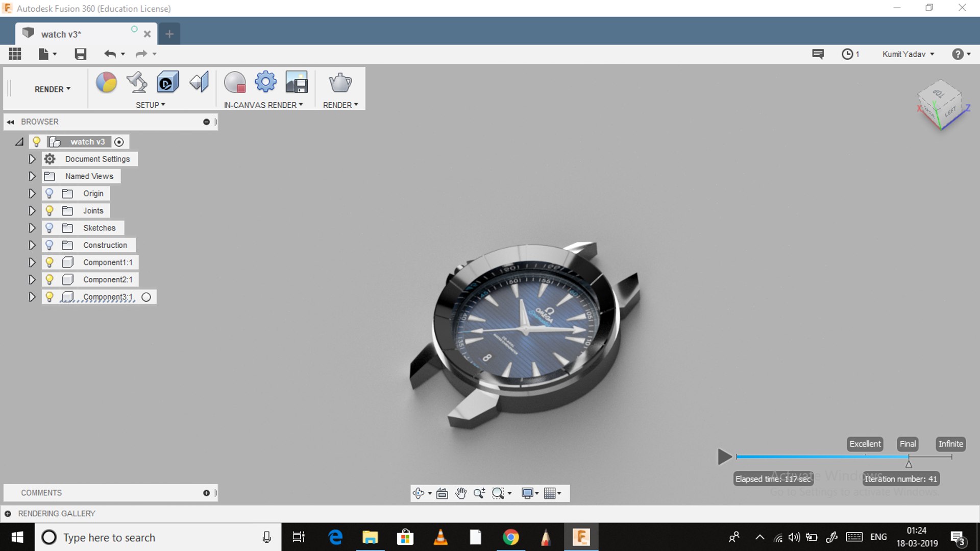Open the SETUP menu
Screen dimensions: 980x551
(151, 105)
